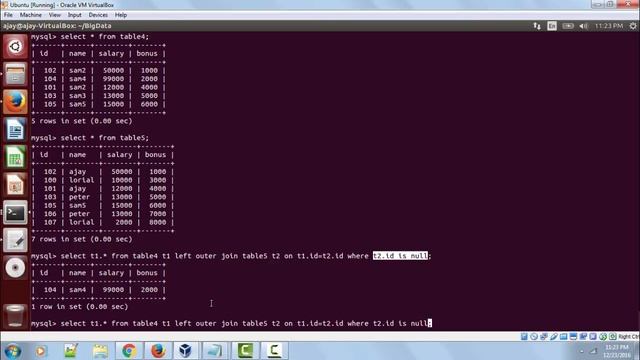The height and width of the screenshot is (360, 640).
Task: Click the bonus value "7000"
Action: click(158, 214)
